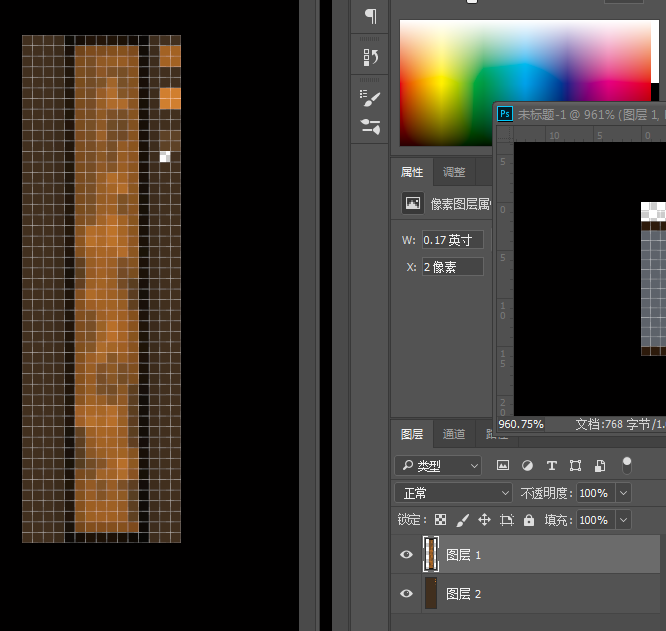The width and height of the screenshot is (666, 631).
Task: Open the Brush presets panel icon
Action: (x=370, y=127)
